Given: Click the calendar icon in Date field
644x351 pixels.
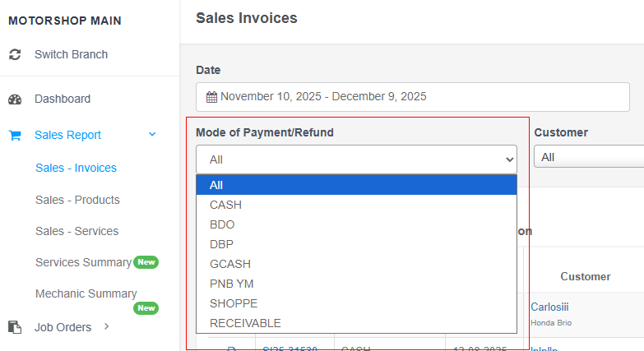Looking at the screenshot, I should pyautogui.click(x=211, y=97).
